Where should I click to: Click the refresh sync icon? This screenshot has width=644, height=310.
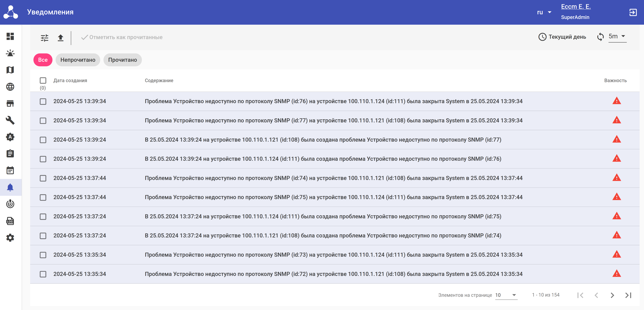pyautogui.click(x=600, y=37)
